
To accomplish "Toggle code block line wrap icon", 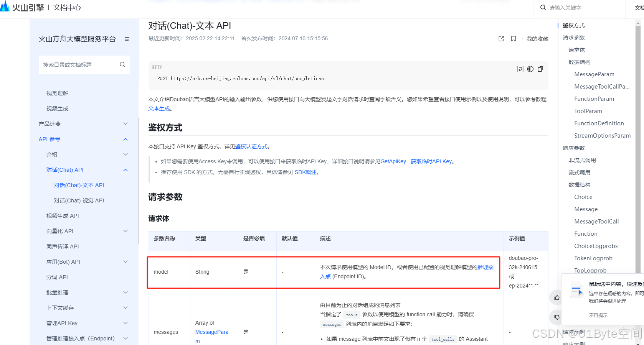I will click(x=520, y=69).
